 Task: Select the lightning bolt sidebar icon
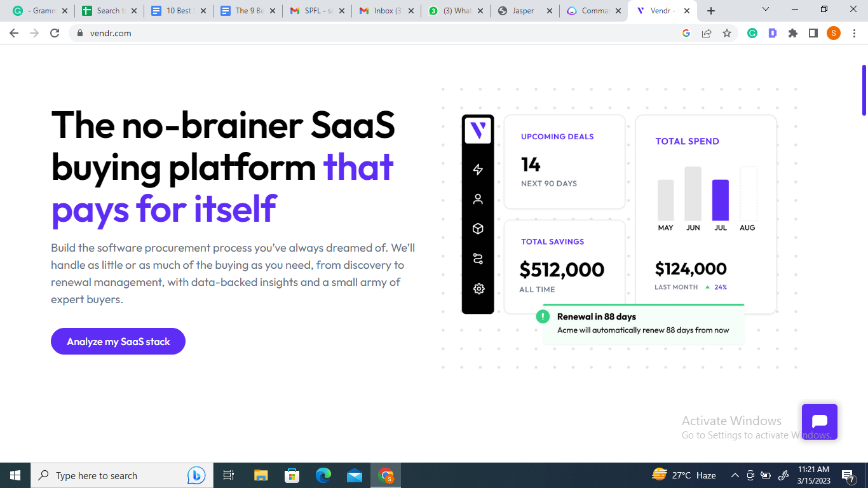click(x=478, y=169)
